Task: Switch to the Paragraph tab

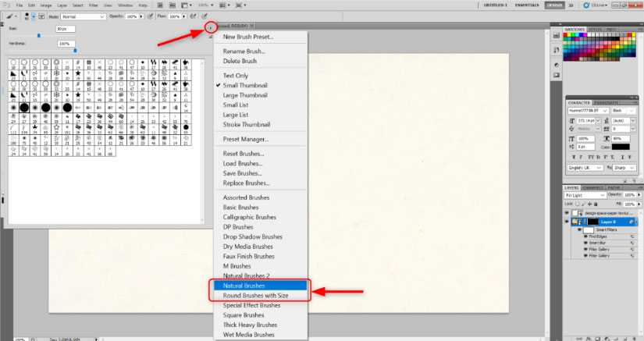Action: [x=606, y=102]
